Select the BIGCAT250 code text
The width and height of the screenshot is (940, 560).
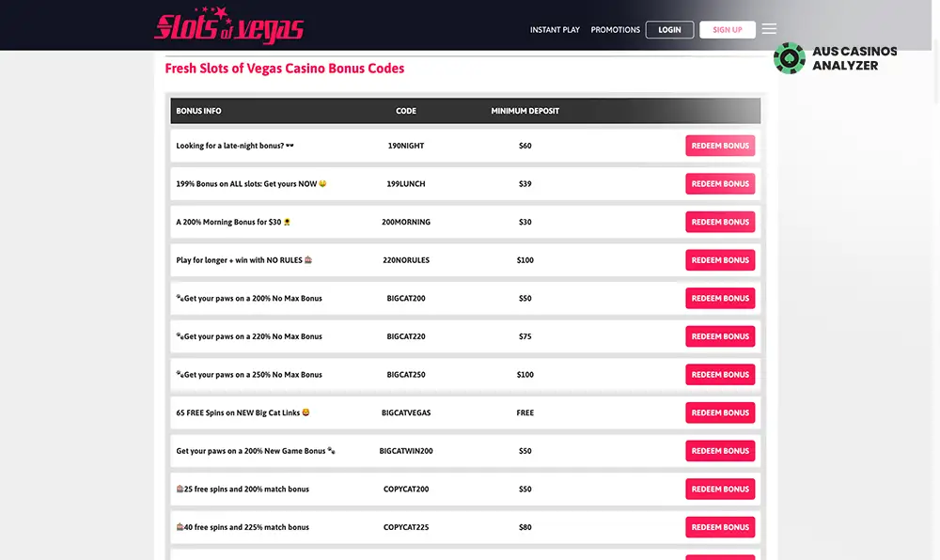point(406,375)
